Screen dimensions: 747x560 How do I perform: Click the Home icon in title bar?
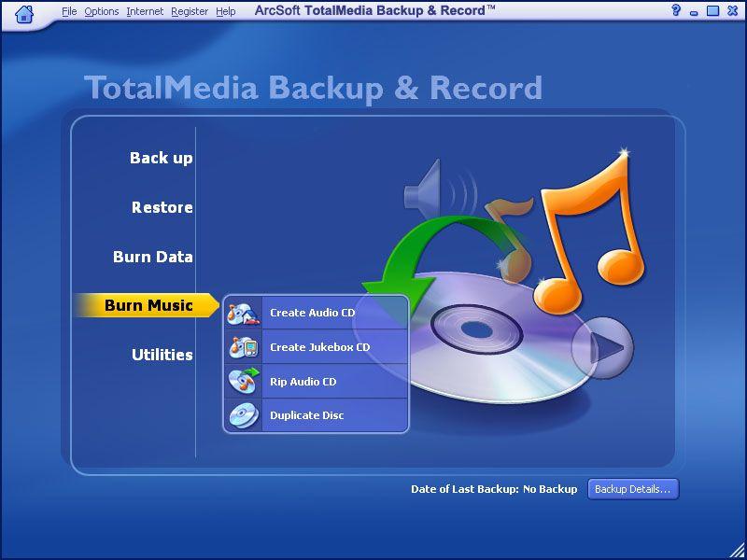pos(24,13)
